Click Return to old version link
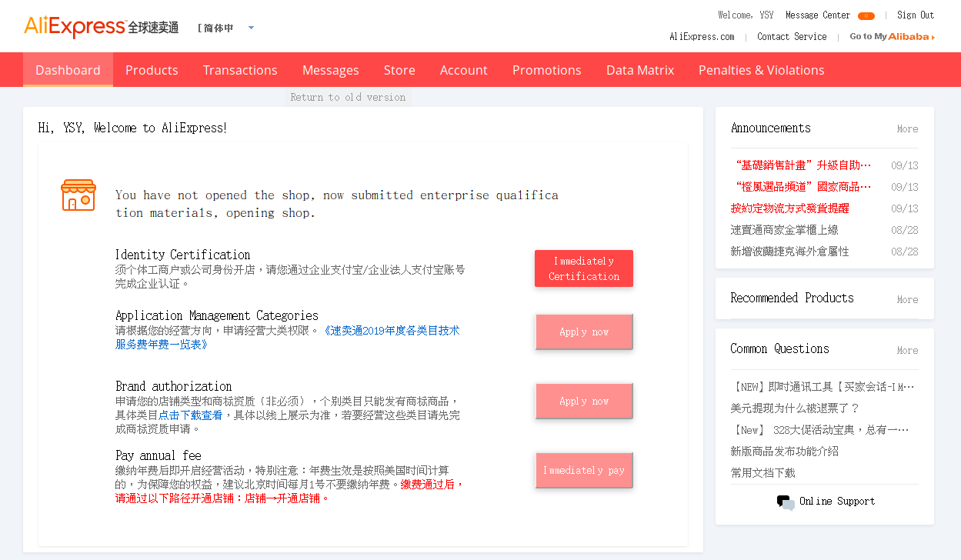Image resolution: width=961 pixels, height=560 pixels. click(348, 97)
